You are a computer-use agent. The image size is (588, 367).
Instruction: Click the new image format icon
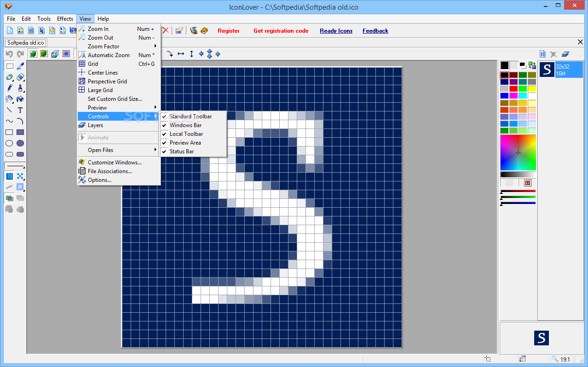(543, 54)
